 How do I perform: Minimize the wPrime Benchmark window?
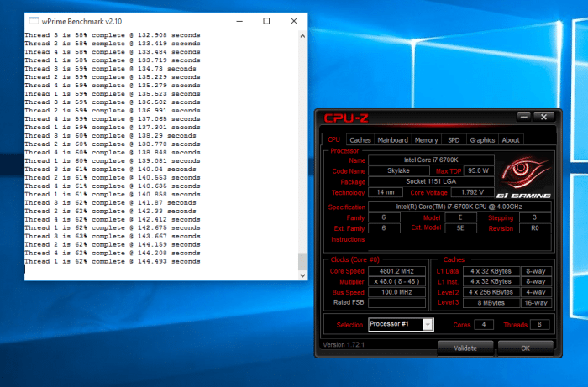click(239, 21)
